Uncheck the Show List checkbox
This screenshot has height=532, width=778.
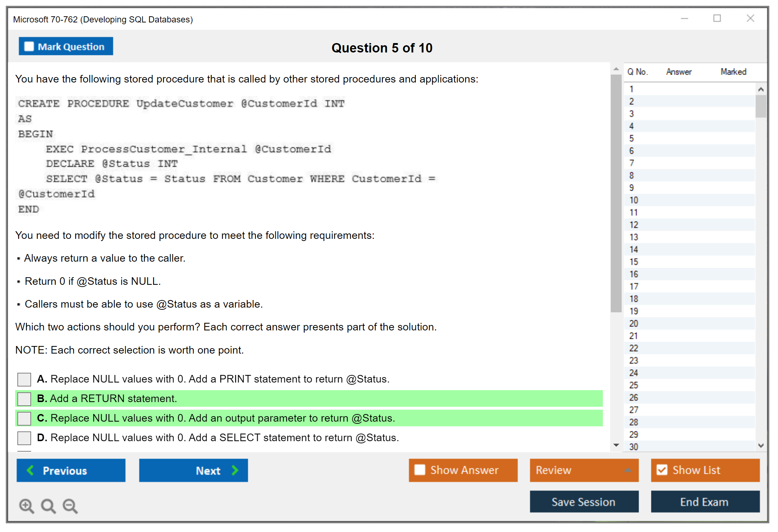click(x=662, y=470)
